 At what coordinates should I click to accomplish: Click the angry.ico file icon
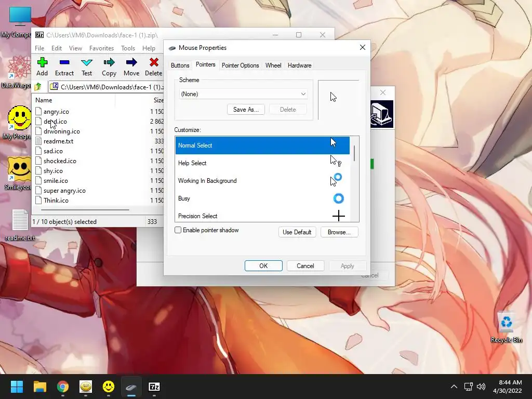click(38, 111)
